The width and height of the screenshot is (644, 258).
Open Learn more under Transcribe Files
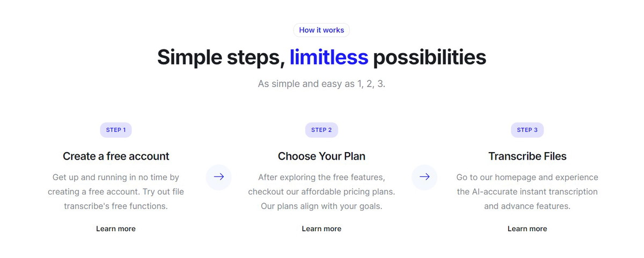[x=528, y=228]
